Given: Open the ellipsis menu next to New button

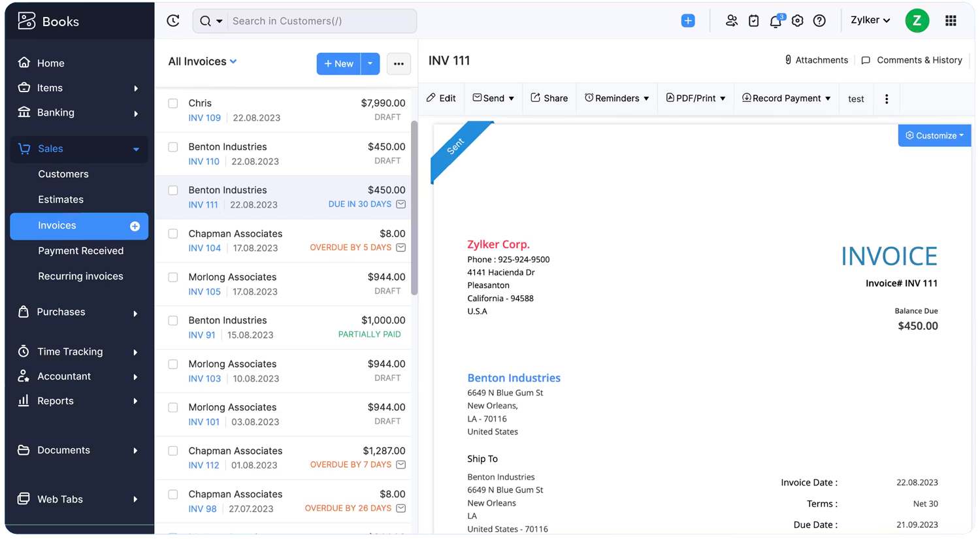Looking at the screenshot, I should (x=399, y=63).
